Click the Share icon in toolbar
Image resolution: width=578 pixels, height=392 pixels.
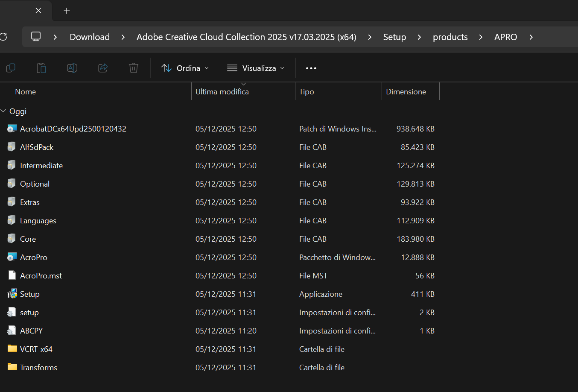[x=103, y=68]
